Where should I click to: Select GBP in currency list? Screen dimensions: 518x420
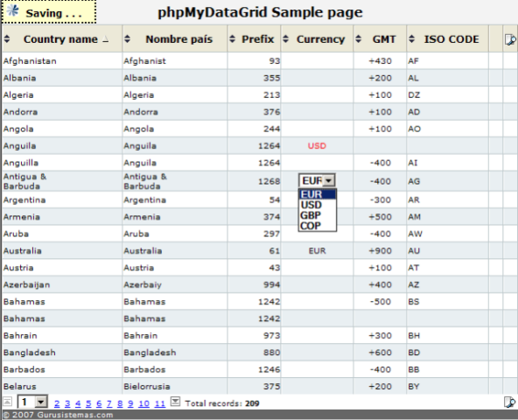point(311,215)
